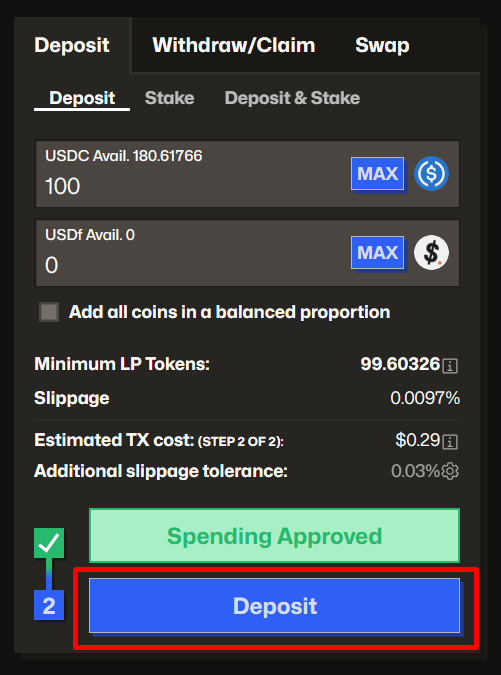This screenshot has width=501, height=675.
Task: Open info icon beside Minimum LP Tokens
Action: 450,366
